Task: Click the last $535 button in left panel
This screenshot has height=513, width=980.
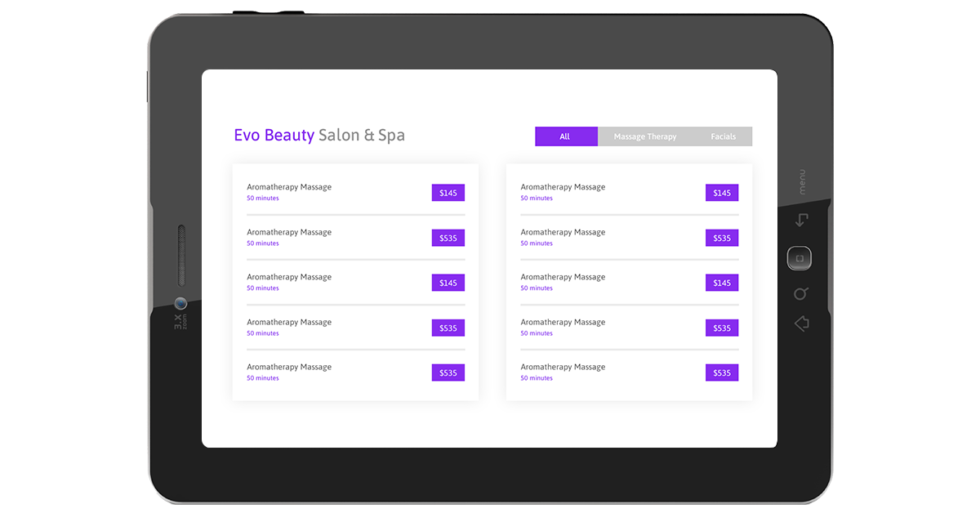Action: click(x=448, y=372)
